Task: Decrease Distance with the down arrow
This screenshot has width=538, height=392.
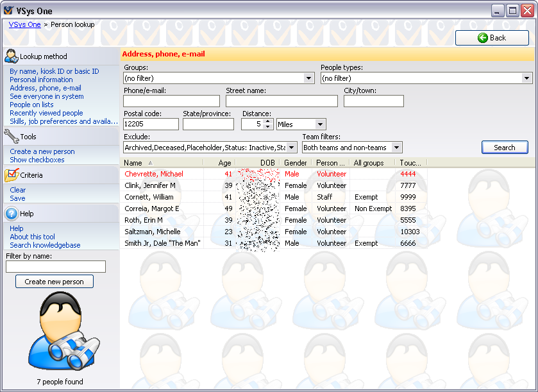Action: click(x=268, y=126)
